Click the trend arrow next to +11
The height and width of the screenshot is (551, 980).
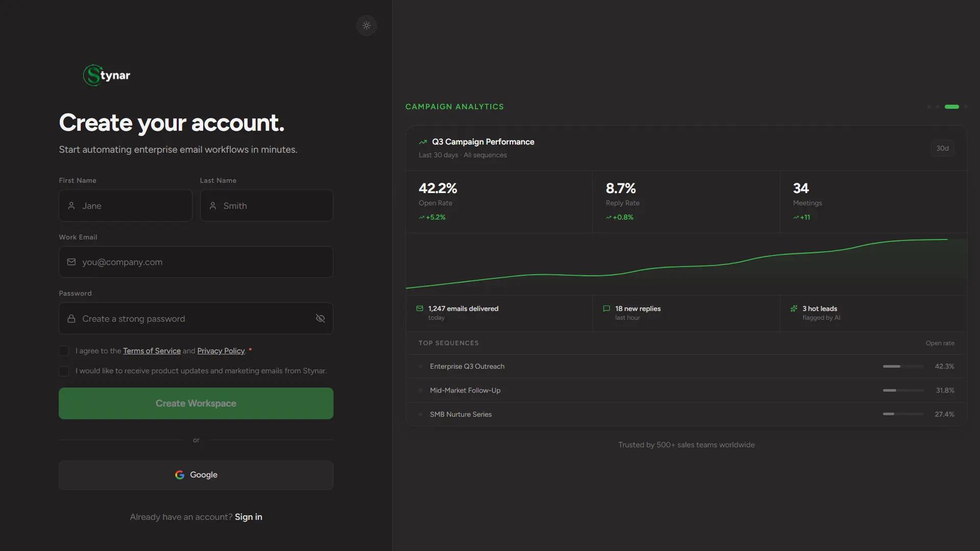coord(796,218)
